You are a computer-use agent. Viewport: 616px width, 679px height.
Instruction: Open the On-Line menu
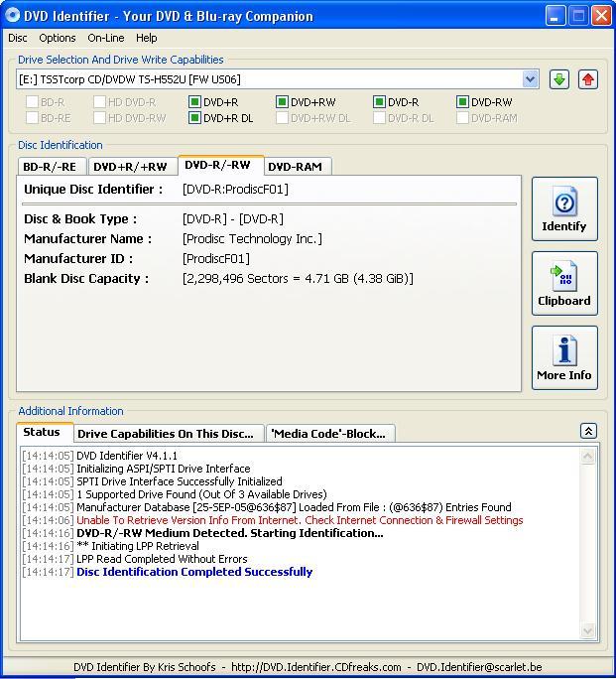106,38
